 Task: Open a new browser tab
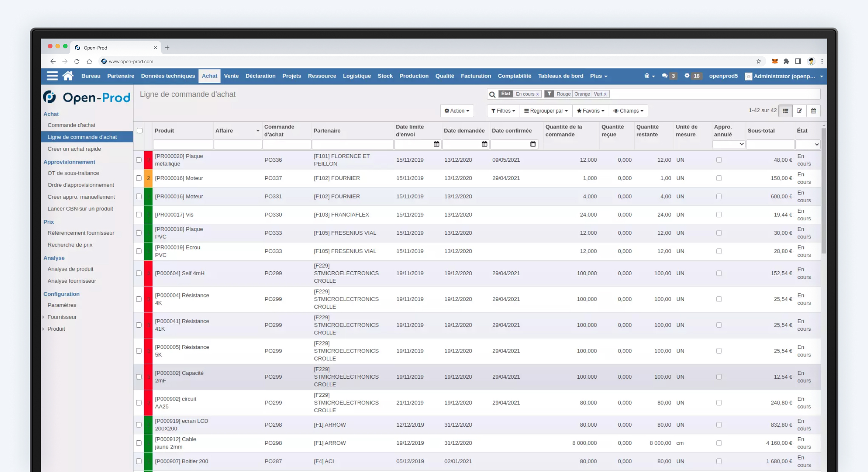pos(167,48)
